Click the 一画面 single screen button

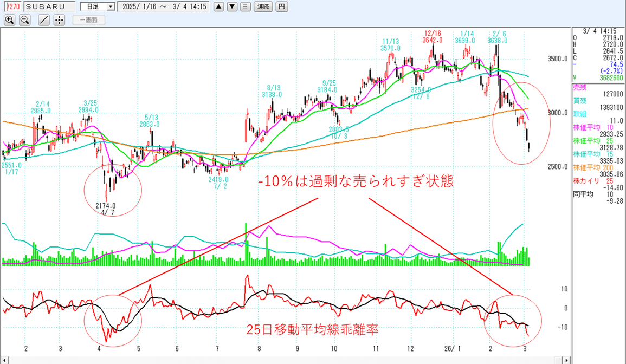88,20
